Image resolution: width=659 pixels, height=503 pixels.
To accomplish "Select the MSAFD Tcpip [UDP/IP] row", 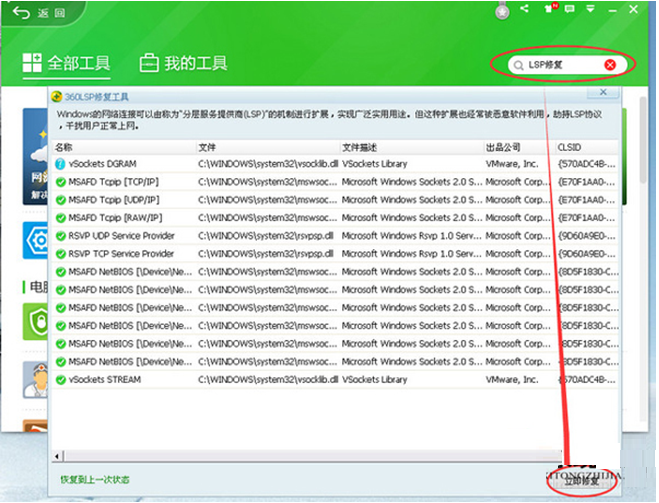I will [335, 200].
